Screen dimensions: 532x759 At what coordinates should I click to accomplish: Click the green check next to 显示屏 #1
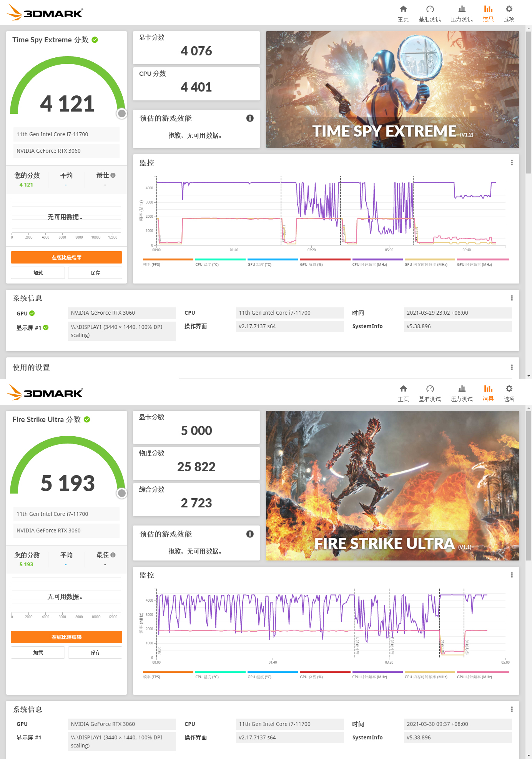(x=46, y=327)
